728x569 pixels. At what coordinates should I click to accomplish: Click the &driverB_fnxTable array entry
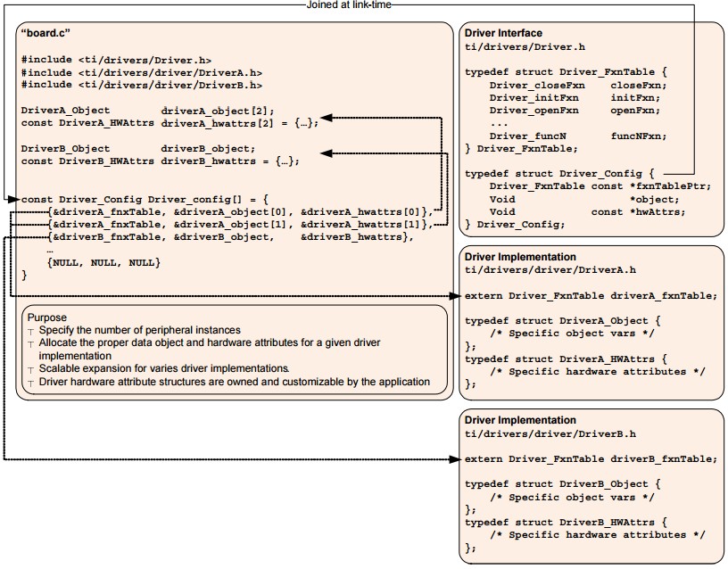click(x=106, y=237)
